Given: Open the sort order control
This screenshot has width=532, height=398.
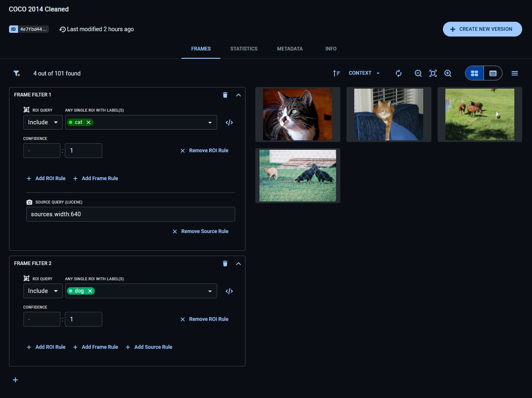Looking at the screenshot, I should click(336, 73).
